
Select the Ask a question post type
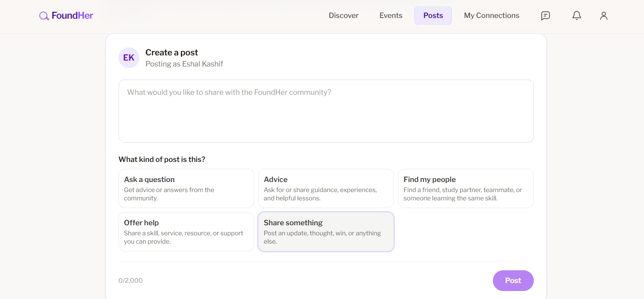click(x=186, y=188)
